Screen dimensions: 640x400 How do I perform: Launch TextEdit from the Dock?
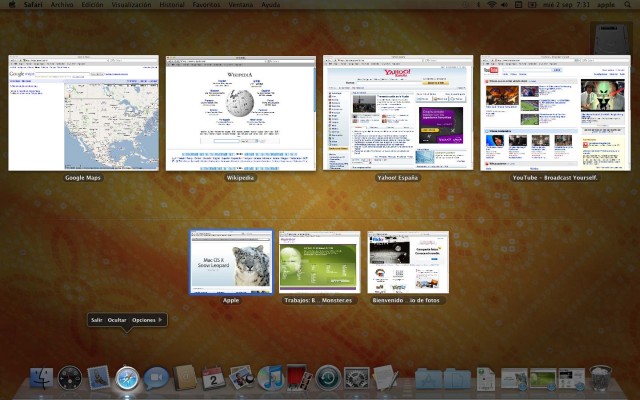click(x=385, y=378)
